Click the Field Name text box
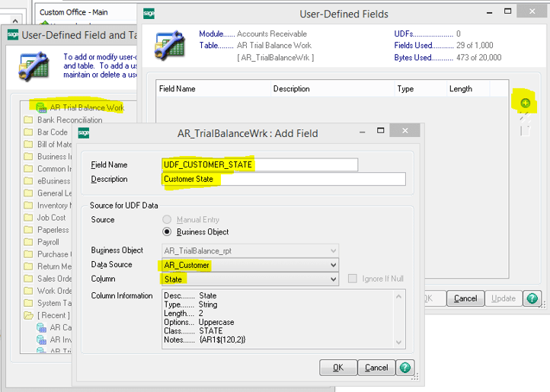Viewport: 550px width, 392px height. (259, 164)
